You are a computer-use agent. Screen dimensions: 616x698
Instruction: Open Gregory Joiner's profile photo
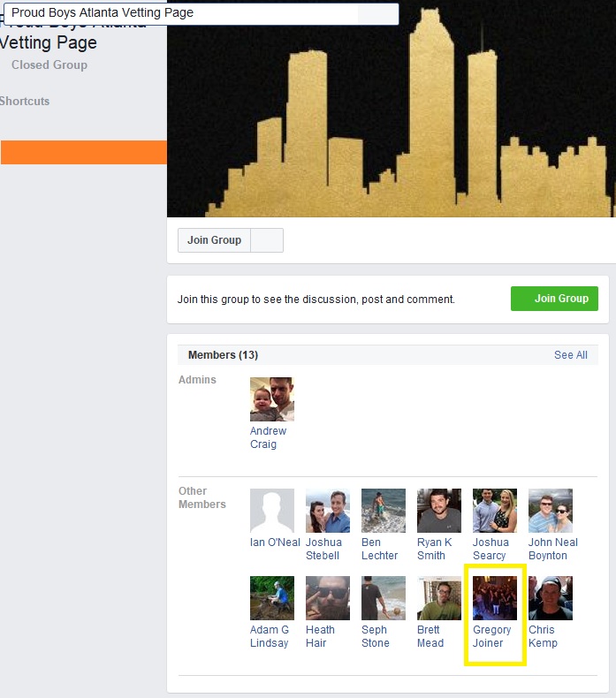point(495,598)
